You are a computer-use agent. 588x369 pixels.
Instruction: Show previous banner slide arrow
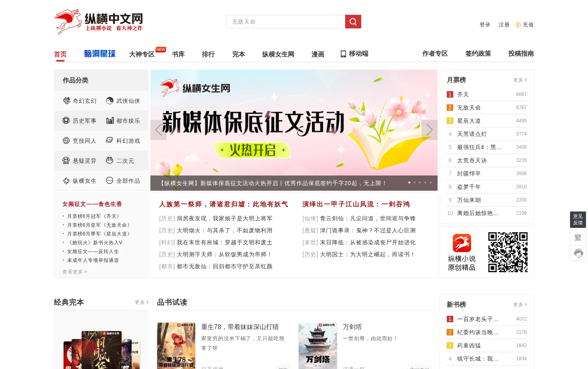pos(158,130)
